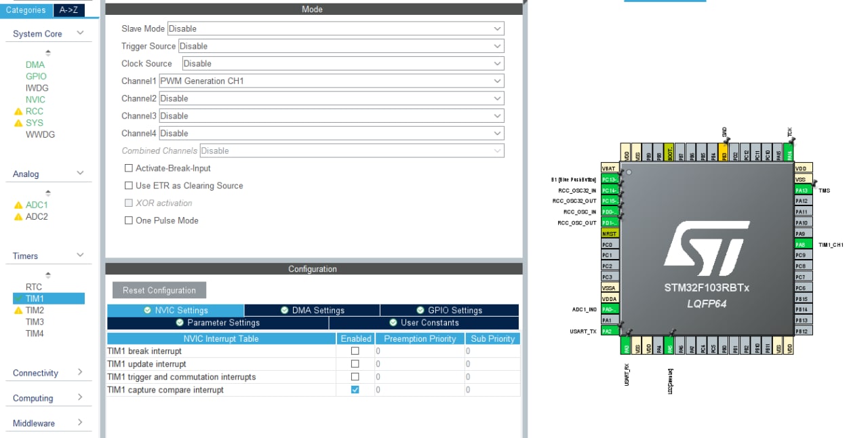This screenshot has height=438, width=868.
Task: Select GPIO in System Core list
Action: tap(36, 77)
